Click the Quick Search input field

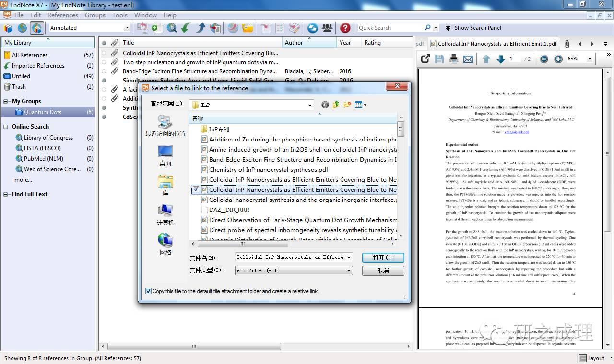click(390, 28)
